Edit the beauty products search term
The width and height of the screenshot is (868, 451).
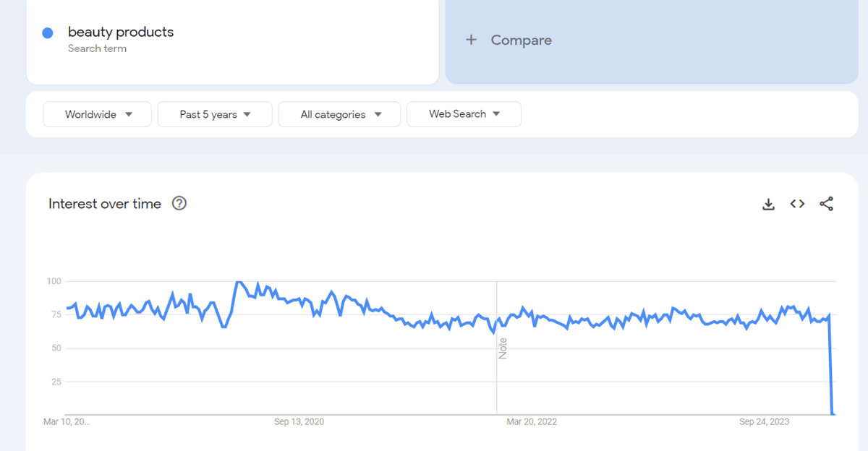tap(121, 32)
